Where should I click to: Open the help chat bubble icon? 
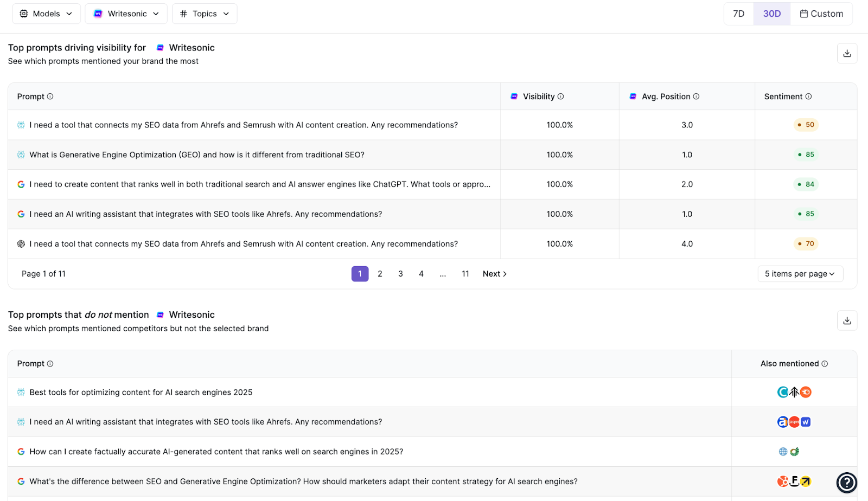pos(847,482)
